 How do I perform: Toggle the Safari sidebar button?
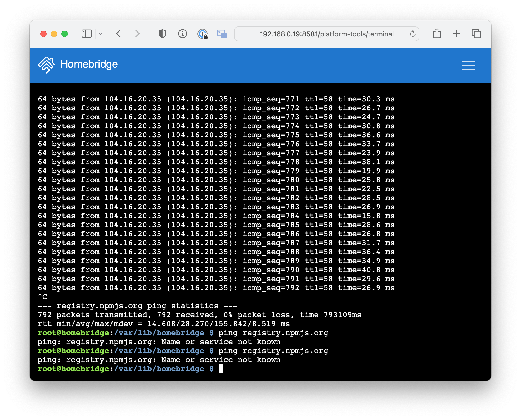point(87,34)
